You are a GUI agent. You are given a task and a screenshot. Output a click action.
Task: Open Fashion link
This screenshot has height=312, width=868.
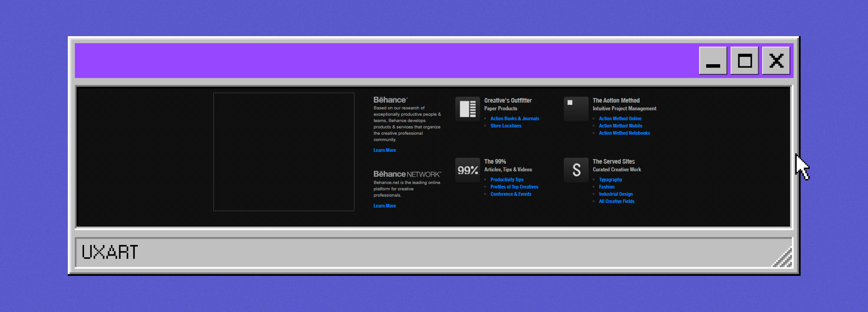pos(607,187)
